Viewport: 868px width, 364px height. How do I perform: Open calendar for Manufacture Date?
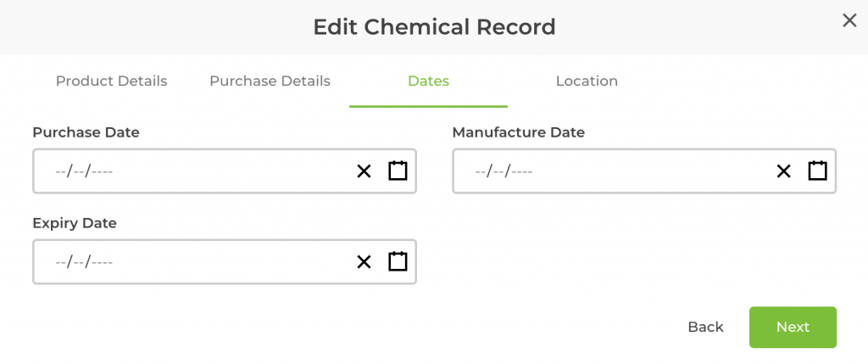pyautogui.click(x=817, y=171)
